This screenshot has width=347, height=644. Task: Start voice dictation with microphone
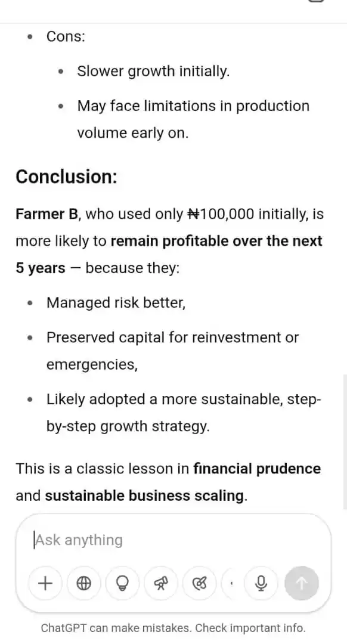click(x=261, y=583)
